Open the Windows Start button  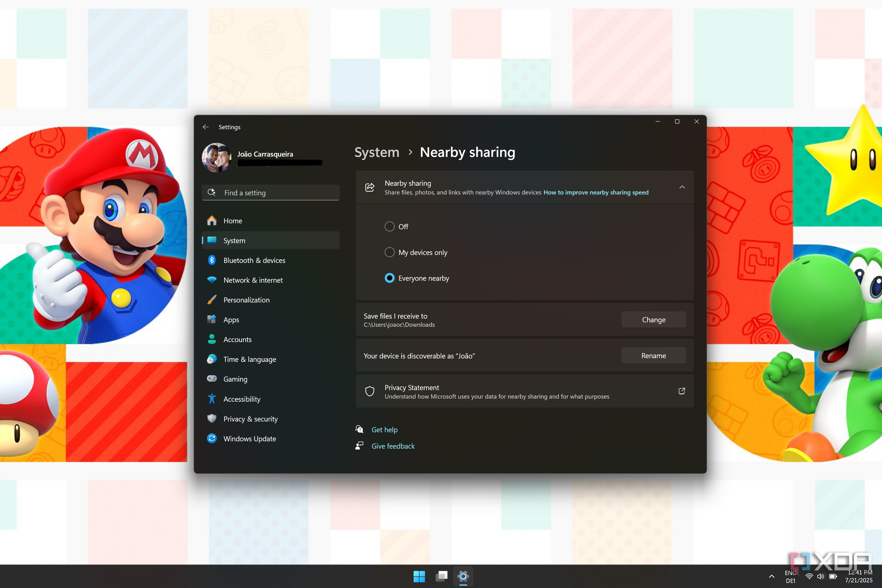[419, 576]
